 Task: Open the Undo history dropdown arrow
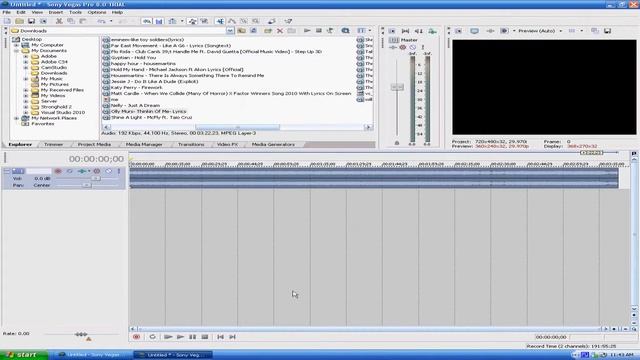(x=111, y=21)
